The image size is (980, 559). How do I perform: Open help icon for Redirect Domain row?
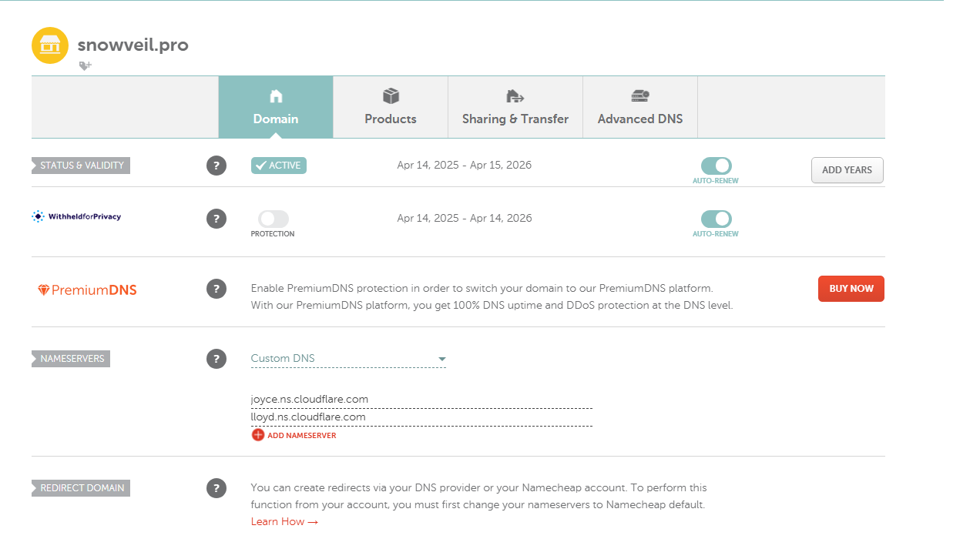(x=216, y=488)
